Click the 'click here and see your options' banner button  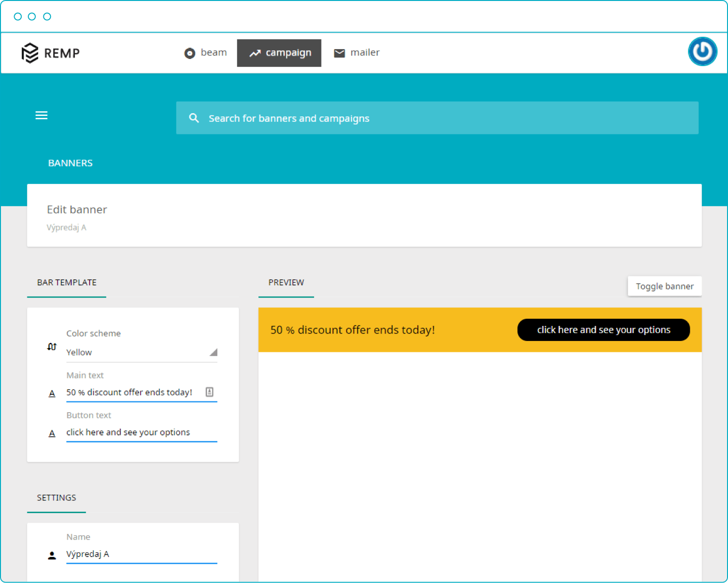click(604, 330)
